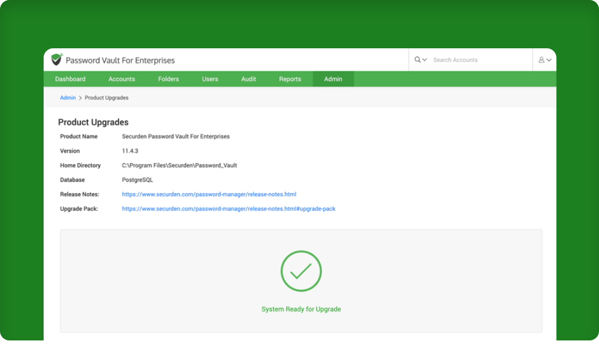Screen dimensions: 599x364
Task: Click the Product Name label
Action: click(78, 136)
